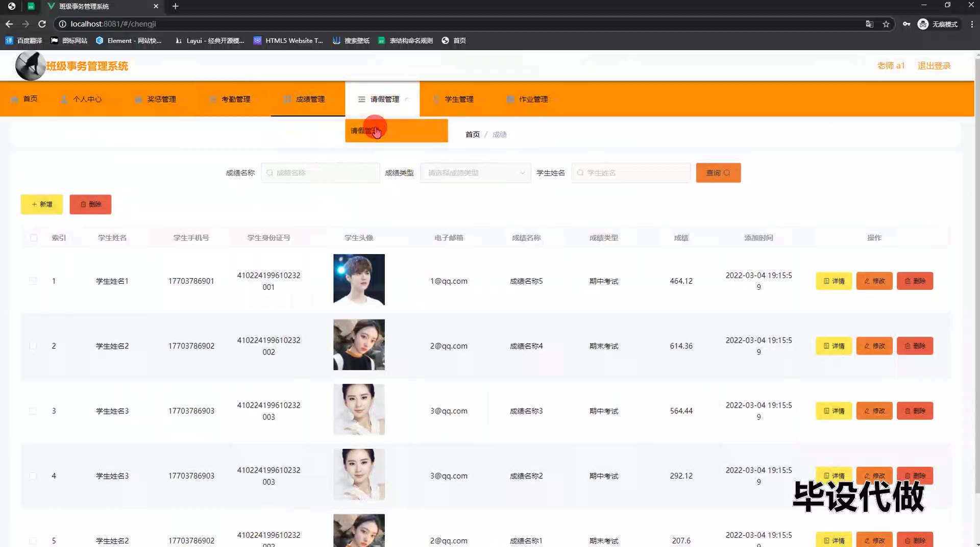Expand the 请假管理 navigation menu
980x547 pixels.
(x=382, y=99)
